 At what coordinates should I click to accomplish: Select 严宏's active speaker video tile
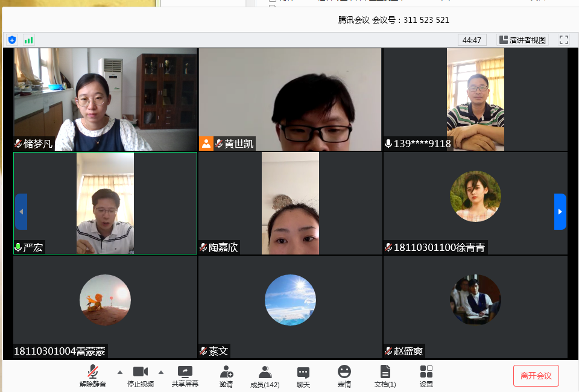105,203
